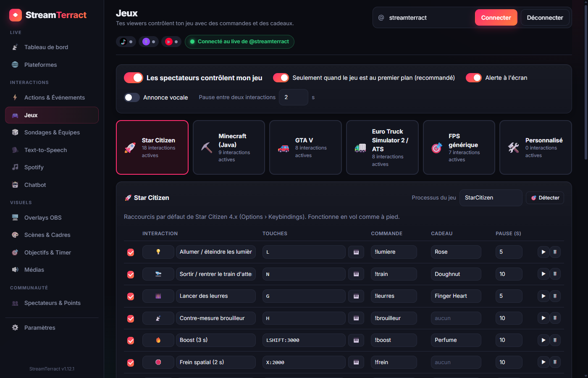Click the StreamTerract logo icon
This screenshot has width=588, height=378.
[x=16, y=15]
